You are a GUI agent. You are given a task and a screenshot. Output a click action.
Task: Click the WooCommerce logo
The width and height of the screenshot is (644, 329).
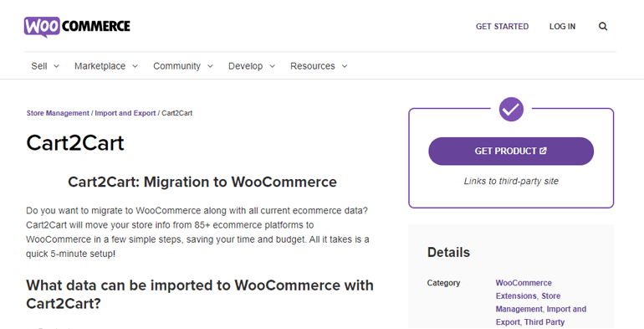point(77,27)
